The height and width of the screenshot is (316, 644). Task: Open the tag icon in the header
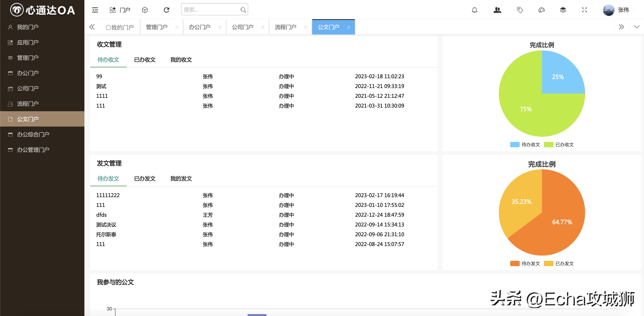pyautogui.click(x=520, y=10)
